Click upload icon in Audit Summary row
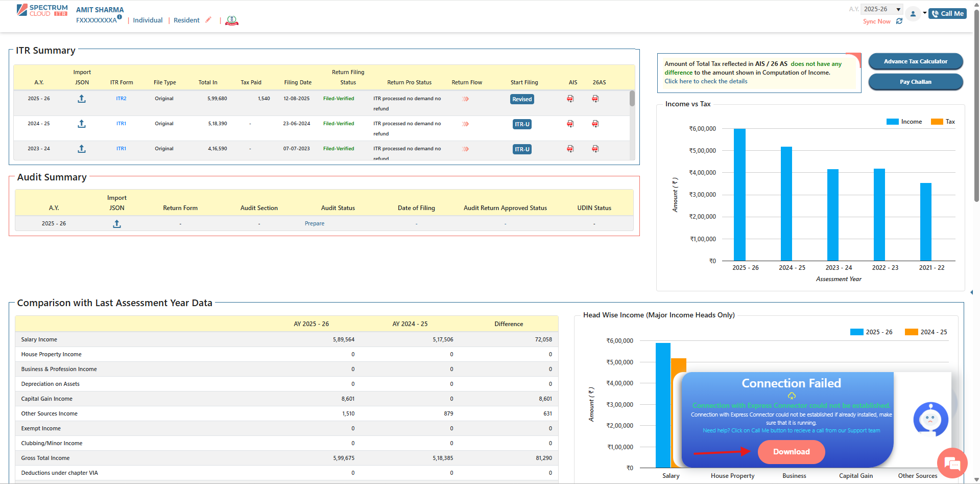The image size is (980, 484). click(117, 224)
